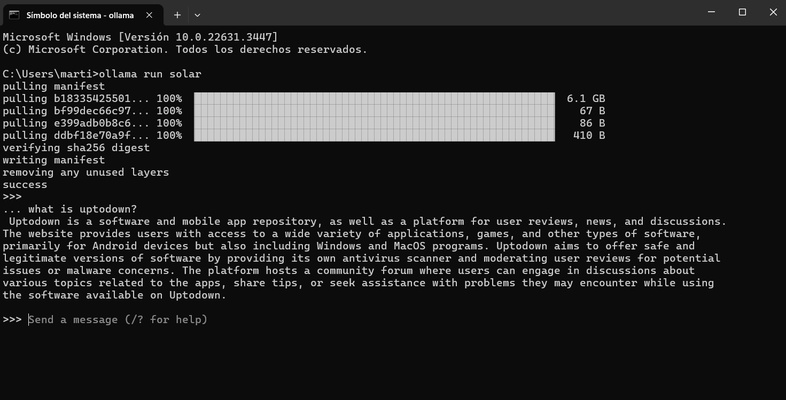Click the 86 B layer progress bar
Image resolution: width=786 pixels, height=400 pixels.
tap(374, 123)
